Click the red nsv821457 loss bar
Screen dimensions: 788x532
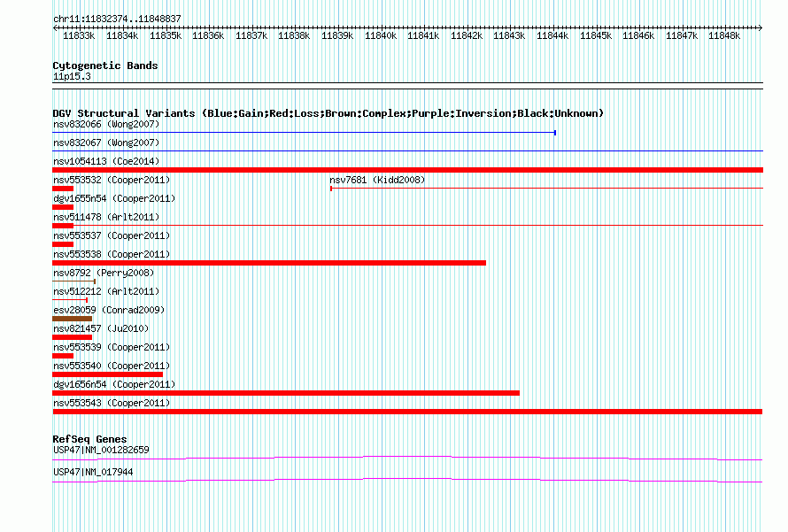click(x=72, y=337)
